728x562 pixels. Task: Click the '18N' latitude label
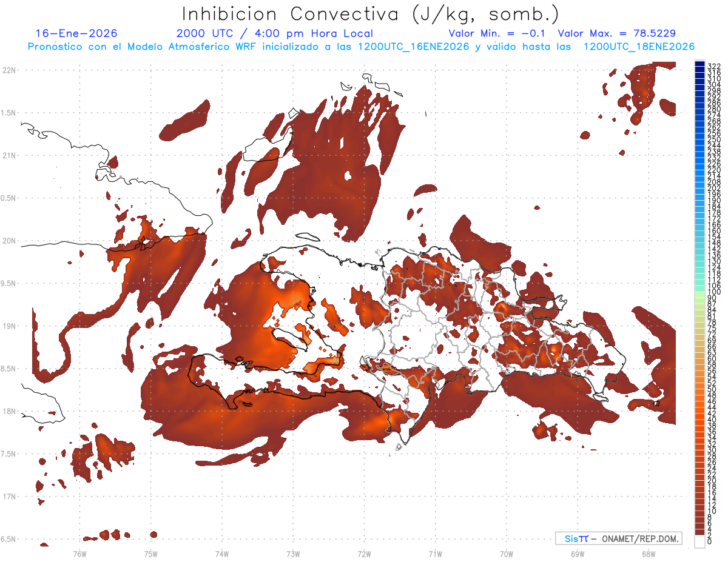[x=9, y=411]
